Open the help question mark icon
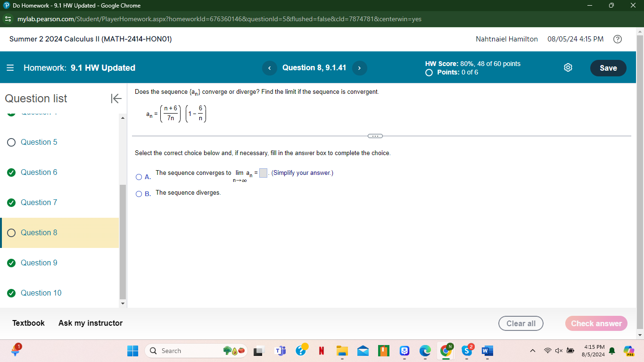The height and width of the screenshot is (362, 644). coord(618,39)
